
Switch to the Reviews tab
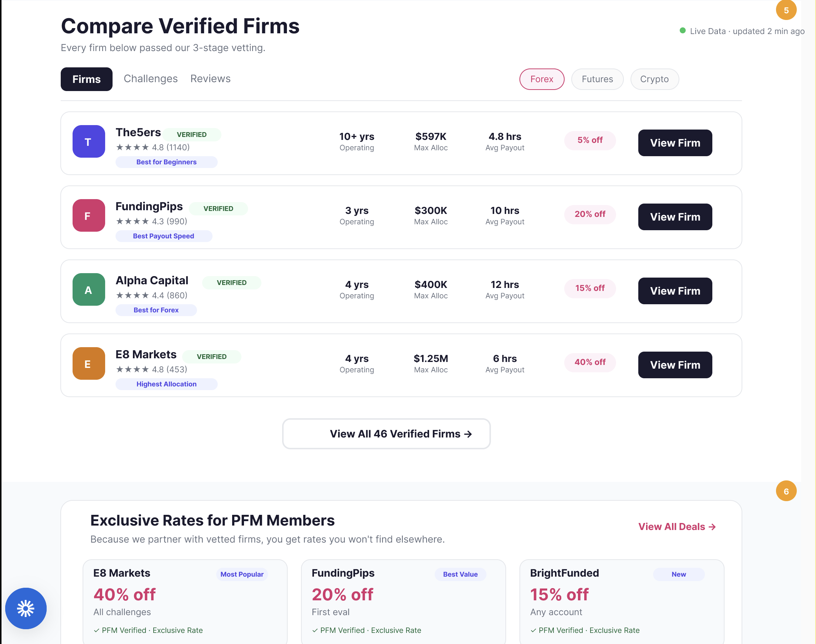coord(210,79)
